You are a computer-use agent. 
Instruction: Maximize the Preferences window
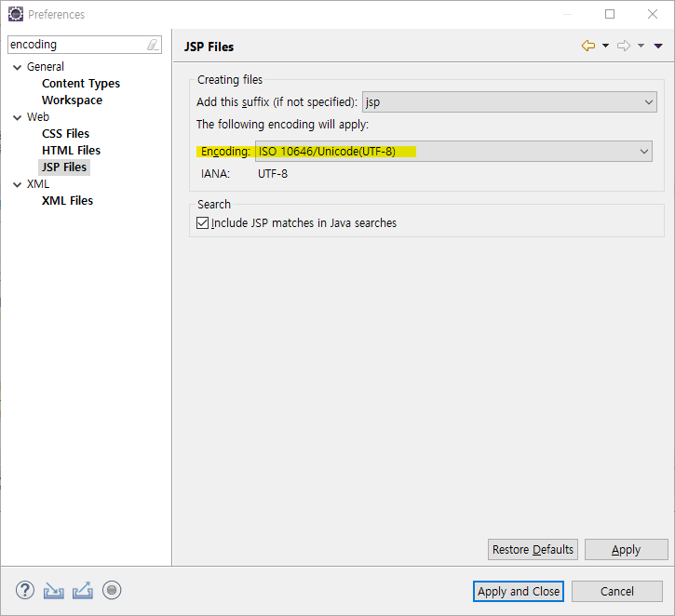pyautogui.click(x=610, y=14)
